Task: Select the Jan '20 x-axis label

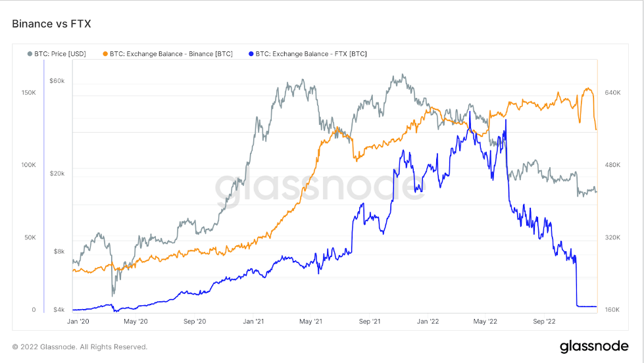Action: click(79, 322)
